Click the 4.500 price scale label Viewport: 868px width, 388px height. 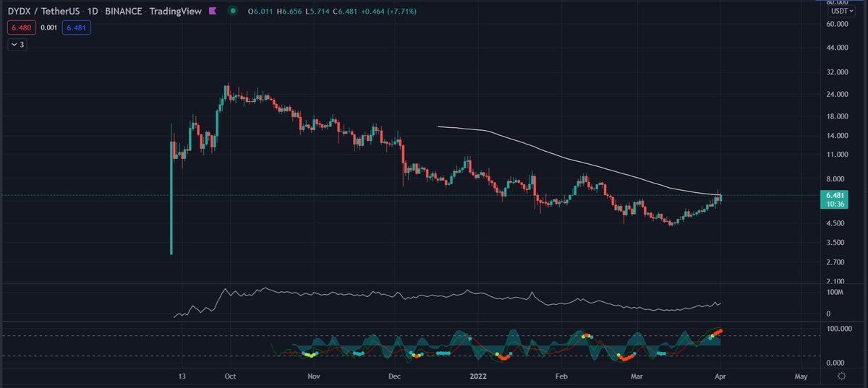pos(836,223)
